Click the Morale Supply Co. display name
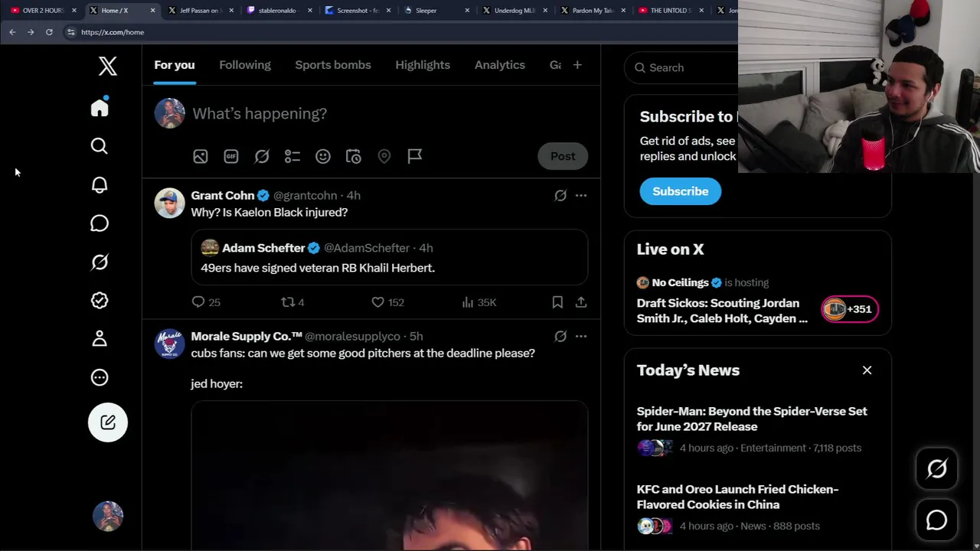The height and width of the screenshot is (551, 980). [247, 336]
